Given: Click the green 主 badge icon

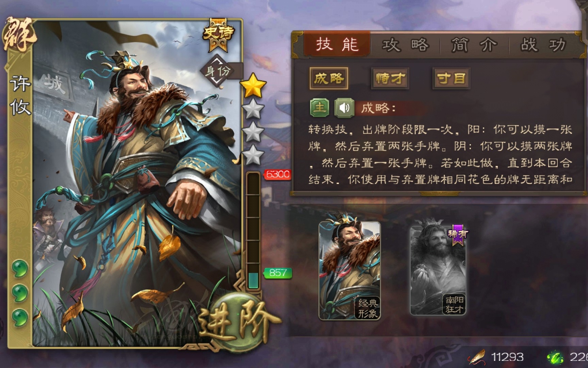Looking at the screenshot, I should (x=320, y=108).
